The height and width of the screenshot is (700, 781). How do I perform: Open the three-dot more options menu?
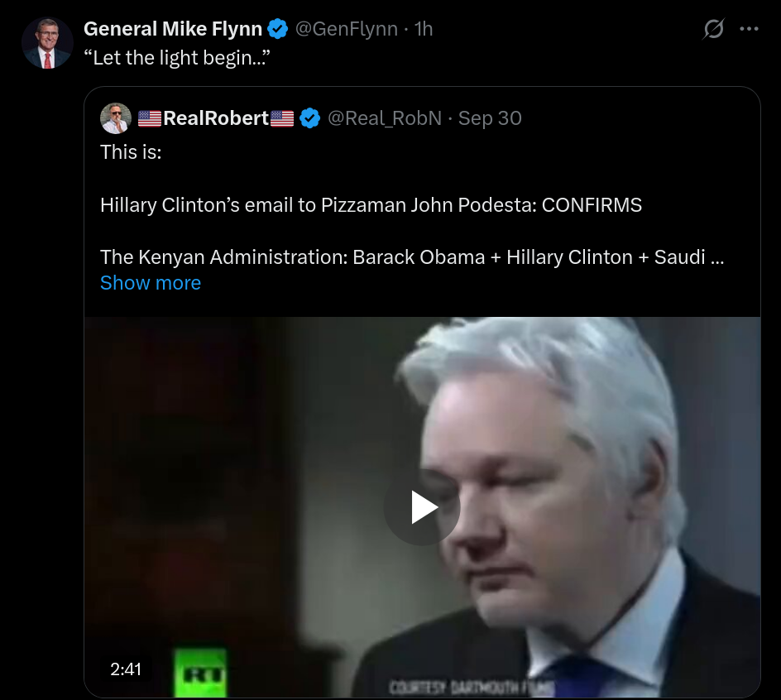point(749,29)
